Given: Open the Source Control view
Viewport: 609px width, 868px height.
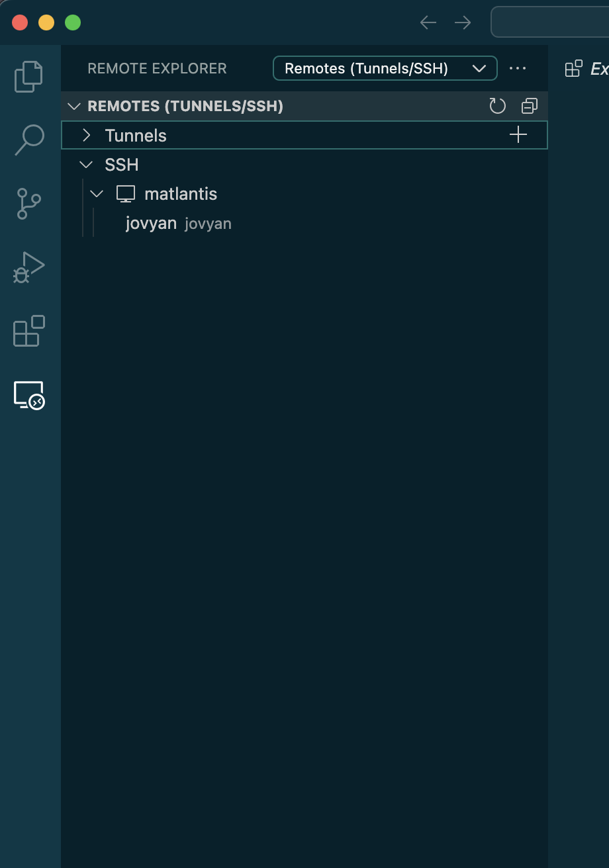Looking at the screenshot, I should 29,204.
